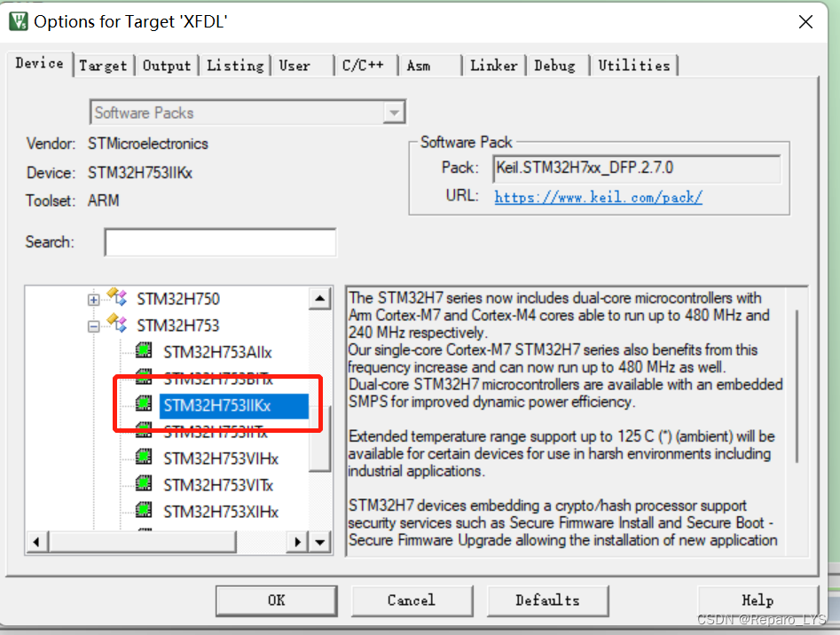Image resolution: width=840 pixels, height=635 pixels.
Task: Click the 'STMicroelectronics' vendor text
Action: point(148,144)
